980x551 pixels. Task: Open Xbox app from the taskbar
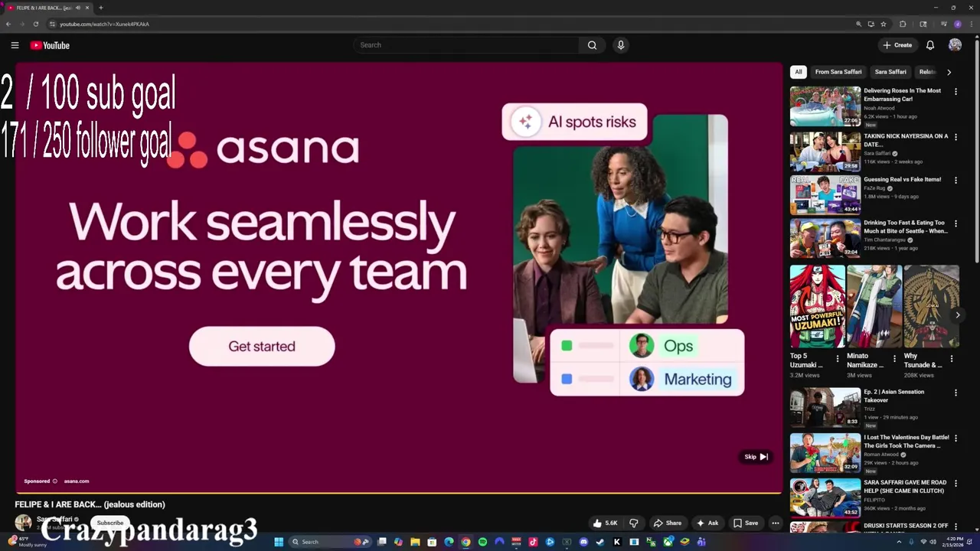tap(668, 542)
